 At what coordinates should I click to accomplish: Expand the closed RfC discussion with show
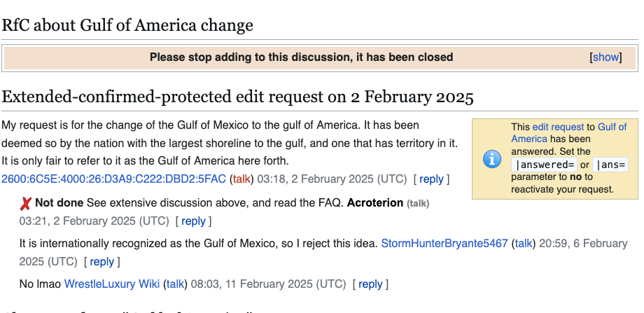pos(605,57)
